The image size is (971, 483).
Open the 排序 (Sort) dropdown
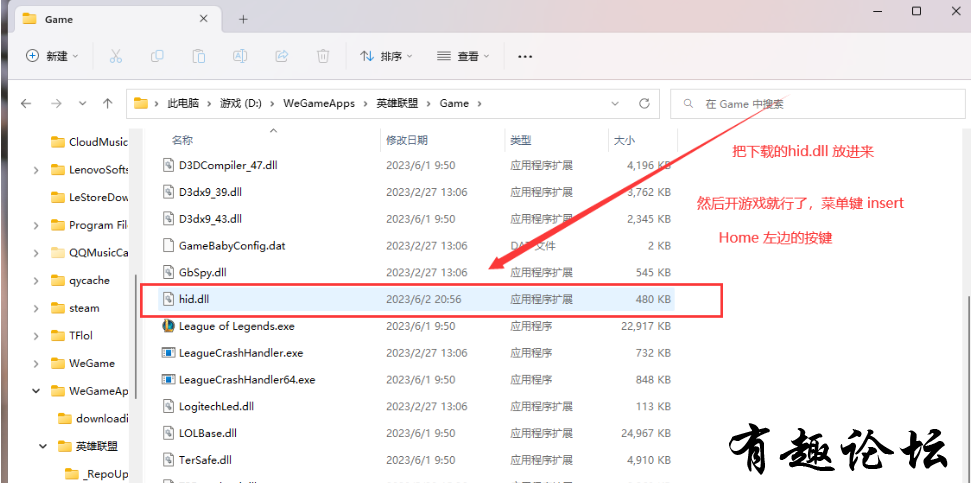point(388,56)
